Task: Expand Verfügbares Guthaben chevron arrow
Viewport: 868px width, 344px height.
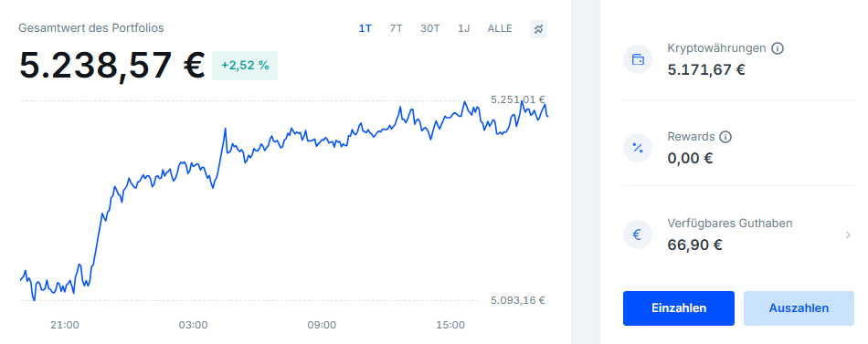Action: coord(848,235)
